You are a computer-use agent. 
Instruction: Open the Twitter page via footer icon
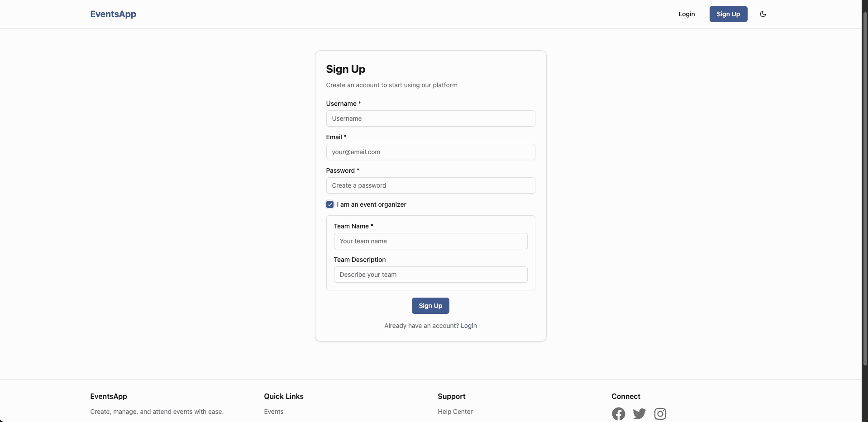pyautogui.click(x=639, y=413)
